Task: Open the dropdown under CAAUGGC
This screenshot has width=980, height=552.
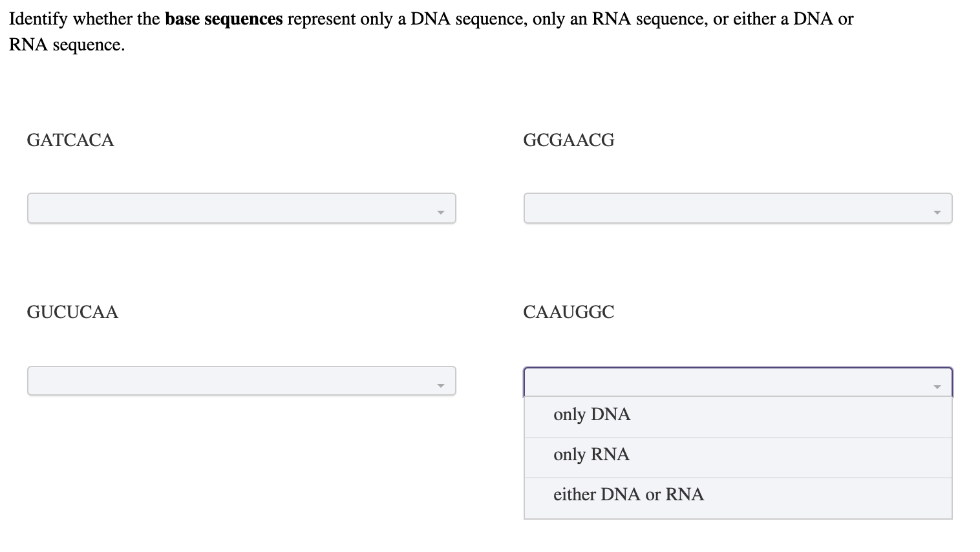Action: click(x=737, y=381)
